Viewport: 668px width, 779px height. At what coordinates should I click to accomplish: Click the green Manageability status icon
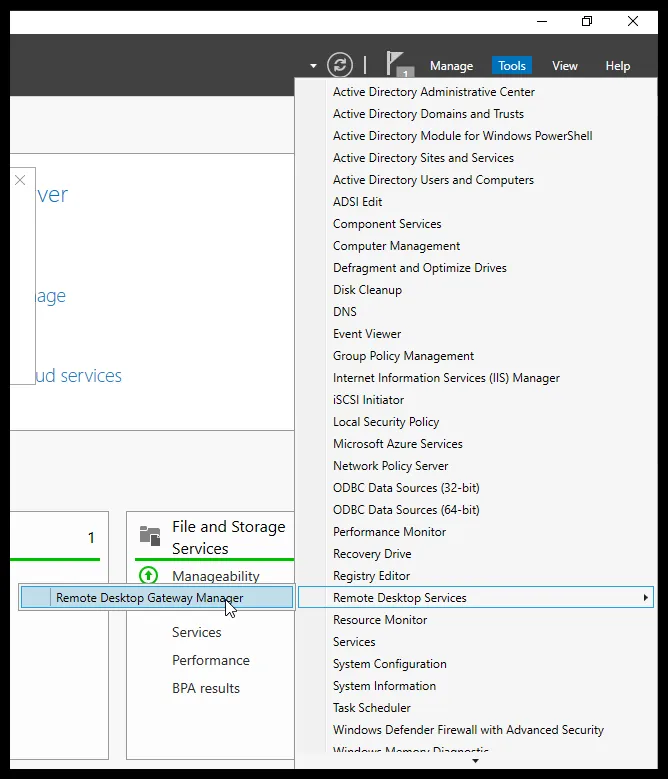(148, 575)
